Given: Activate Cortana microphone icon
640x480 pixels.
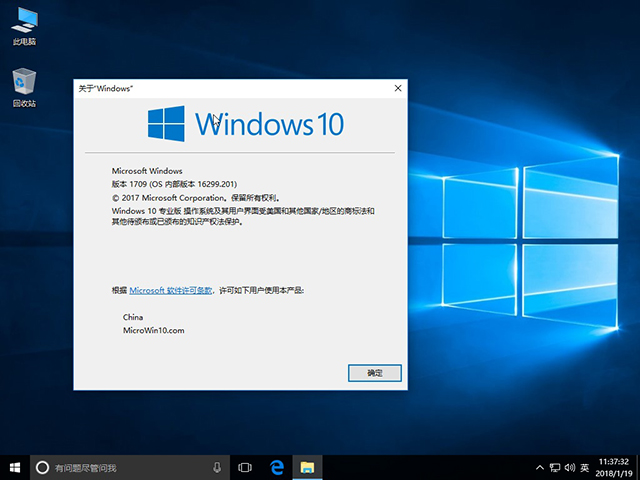Looking at the screenshot, I should click(217, 468).
